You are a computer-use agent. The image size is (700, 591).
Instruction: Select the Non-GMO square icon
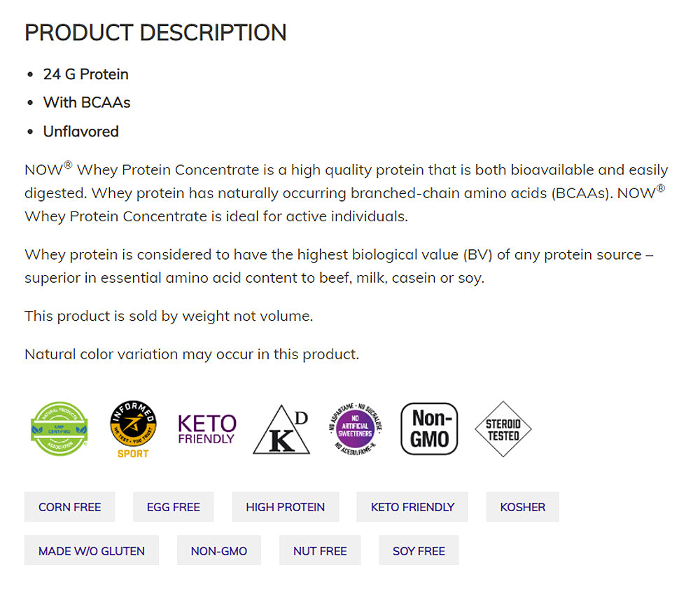pos(429,429)
